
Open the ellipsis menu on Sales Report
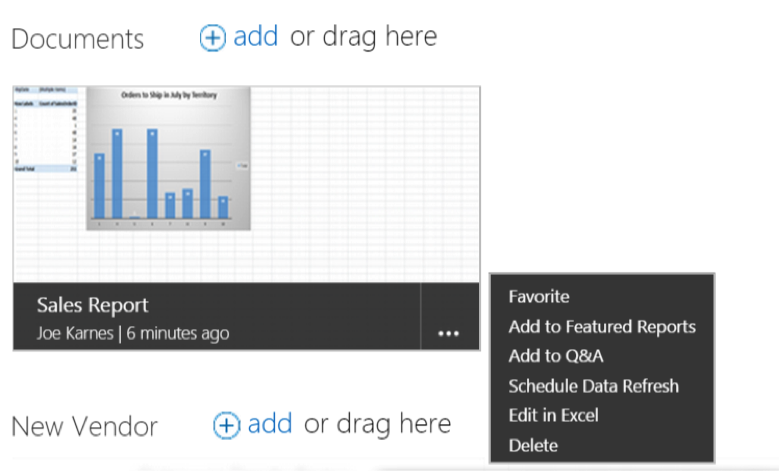click(x=448, y=333)
